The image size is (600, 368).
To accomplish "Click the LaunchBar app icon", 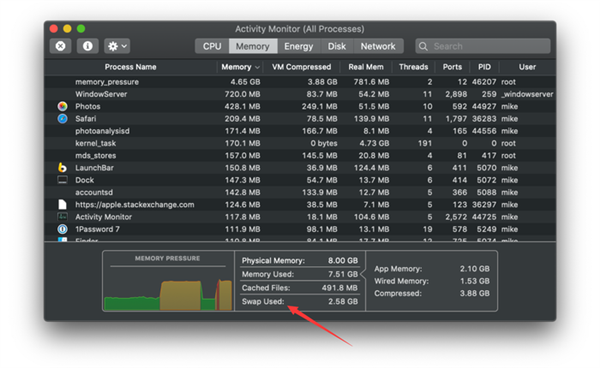I will click(62, 168).
